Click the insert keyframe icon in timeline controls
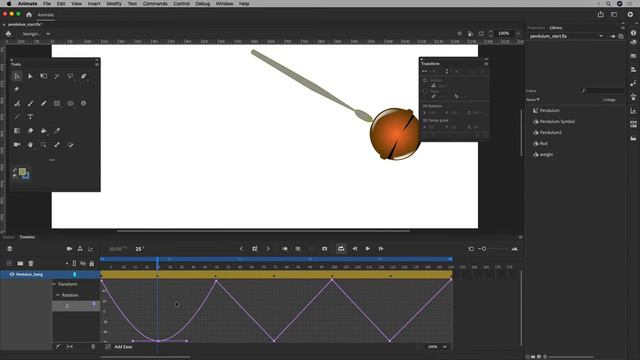The height and width of the screenshot is (360, 640). coord(255,249)
